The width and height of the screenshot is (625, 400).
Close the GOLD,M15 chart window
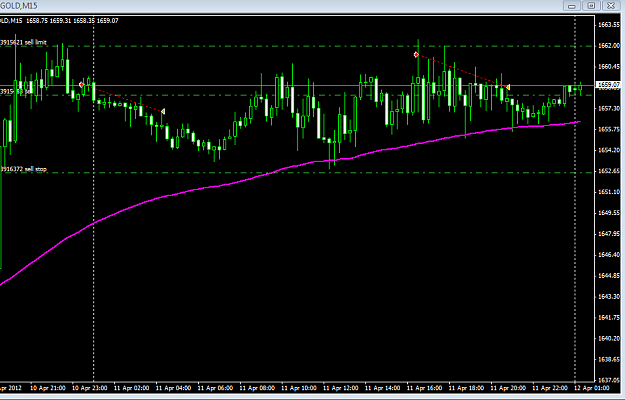(611, 6)
